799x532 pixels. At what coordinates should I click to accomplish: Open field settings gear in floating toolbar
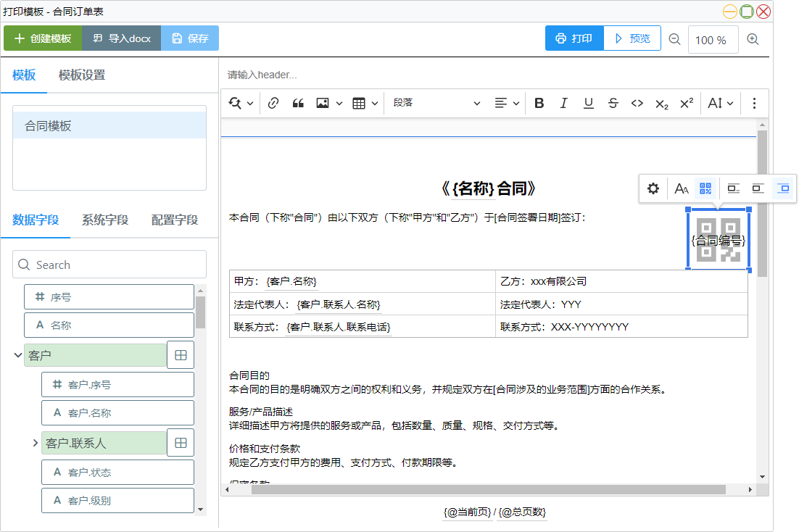point(653,188)
